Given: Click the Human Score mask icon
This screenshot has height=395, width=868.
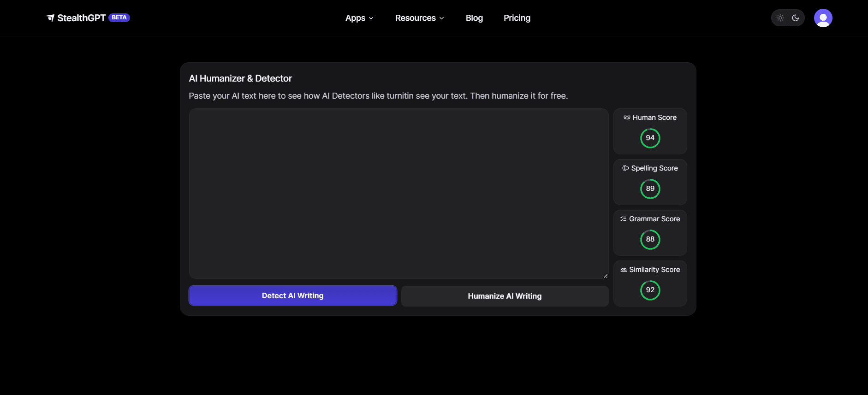Looking at the screenshot, I should pyautogui.click(x=627, y=118).
